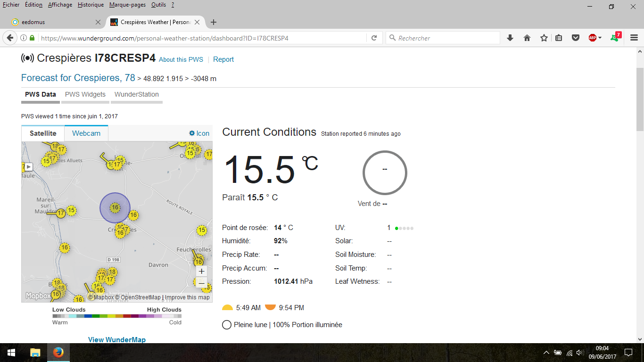Click the Firefox back arrow button
This screenshot has width=644, height=362.
coord(10,38)
